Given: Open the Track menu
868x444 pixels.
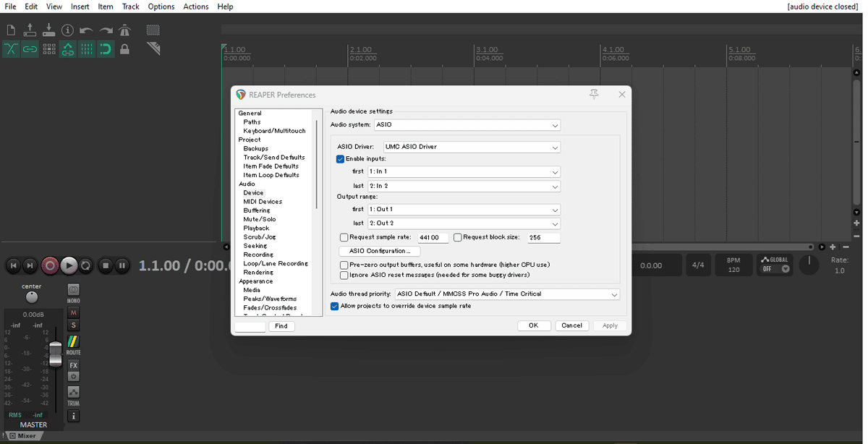Looking at the screenshot, I should (130, 7).
